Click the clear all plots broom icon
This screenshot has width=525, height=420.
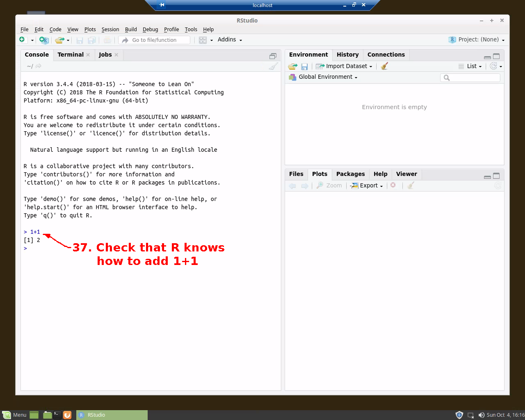point(411,185)
